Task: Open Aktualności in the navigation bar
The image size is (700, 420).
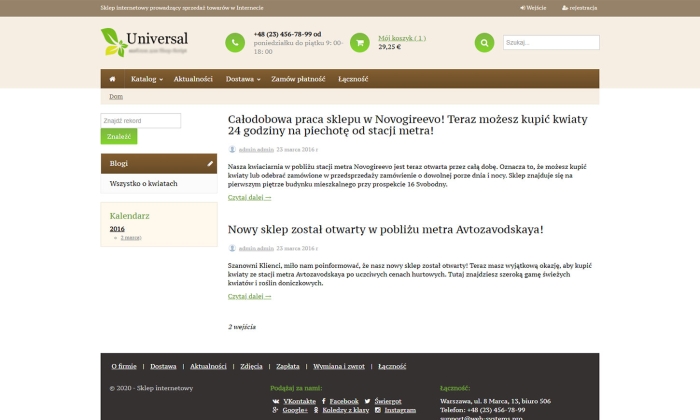Action: click(x=193, y=78)
